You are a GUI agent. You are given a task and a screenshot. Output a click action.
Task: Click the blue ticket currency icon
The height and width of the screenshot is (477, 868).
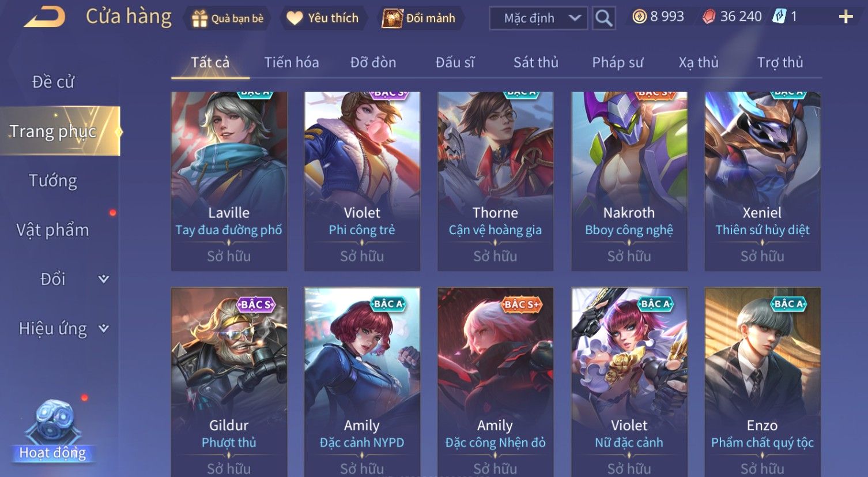779,17
